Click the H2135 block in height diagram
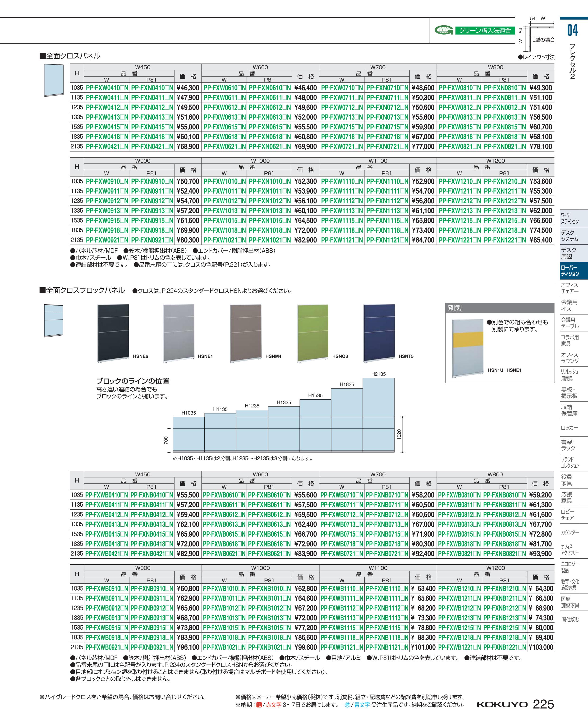 [378, 415]
